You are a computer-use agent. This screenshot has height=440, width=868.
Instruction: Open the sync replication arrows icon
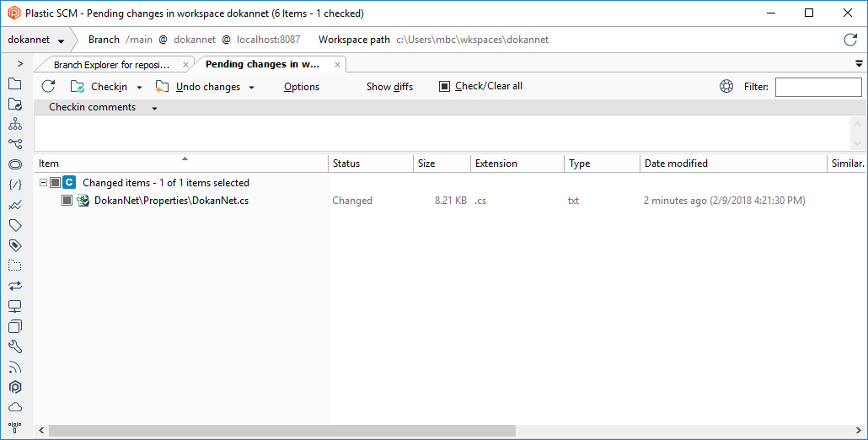click(x=15, y=286)
